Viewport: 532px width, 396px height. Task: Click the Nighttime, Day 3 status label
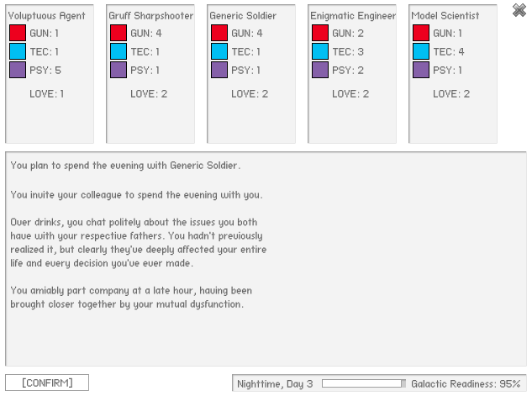[x=275, y=383]
